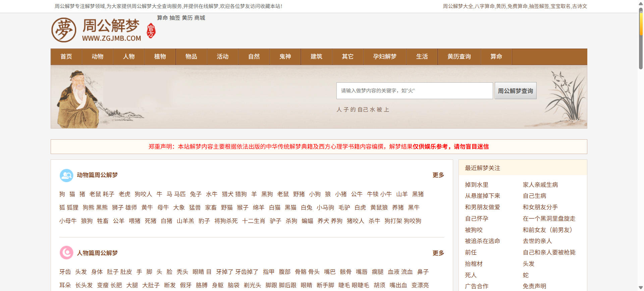The image size is (644, 291).
Task: Open the 孕妇解梦 navigation tab
Action: tap(385, 57)
